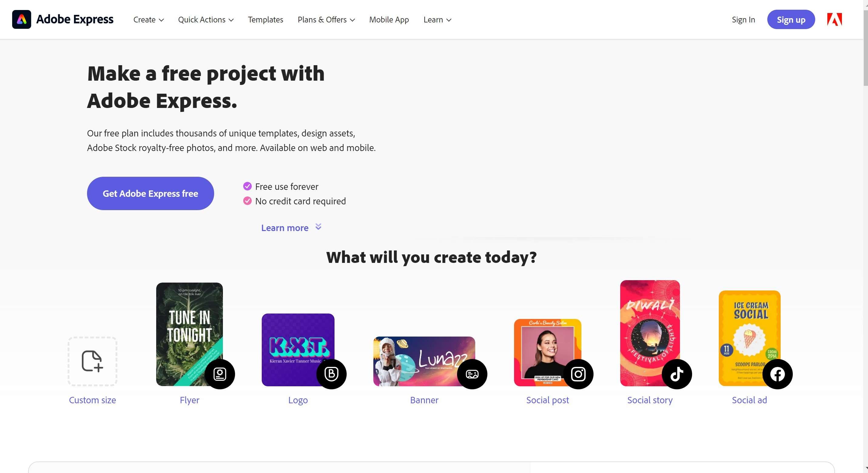Click the Free use forever checkmark
Viewport: 868px width, 473px height.
(x=247, y=186)
